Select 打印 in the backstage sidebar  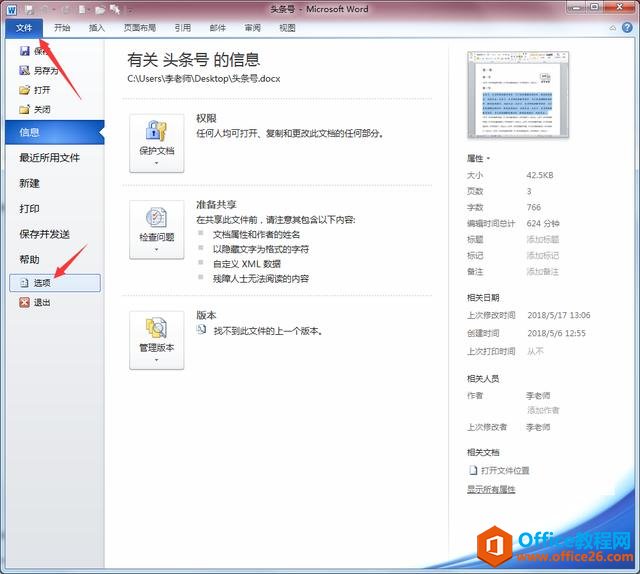click(x=29, y=209)
